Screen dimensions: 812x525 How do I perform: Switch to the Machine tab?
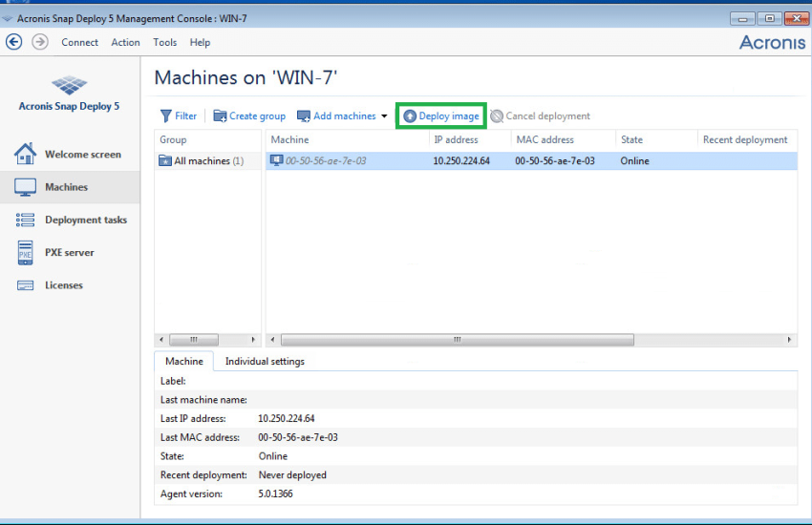[x=183, y=361]
